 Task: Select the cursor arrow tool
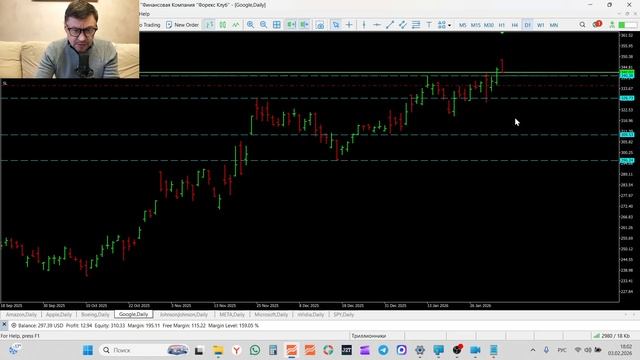(336, 25)
